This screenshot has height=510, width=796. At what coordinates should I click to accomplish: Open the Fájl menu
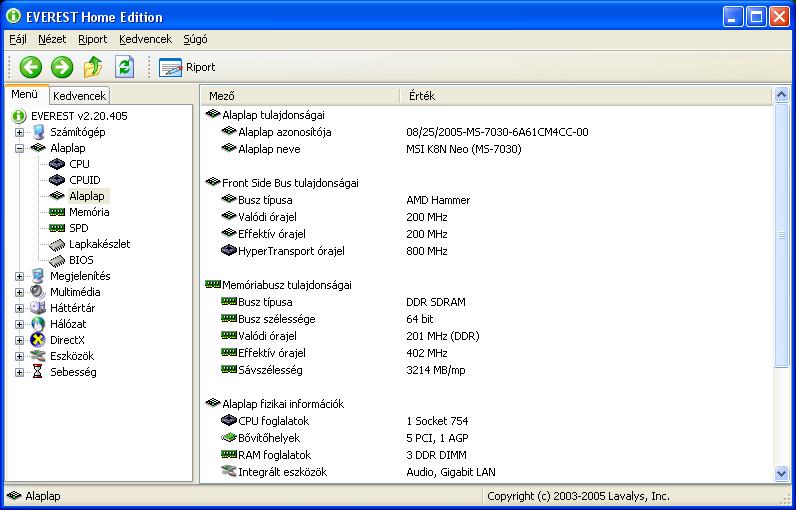18,39
